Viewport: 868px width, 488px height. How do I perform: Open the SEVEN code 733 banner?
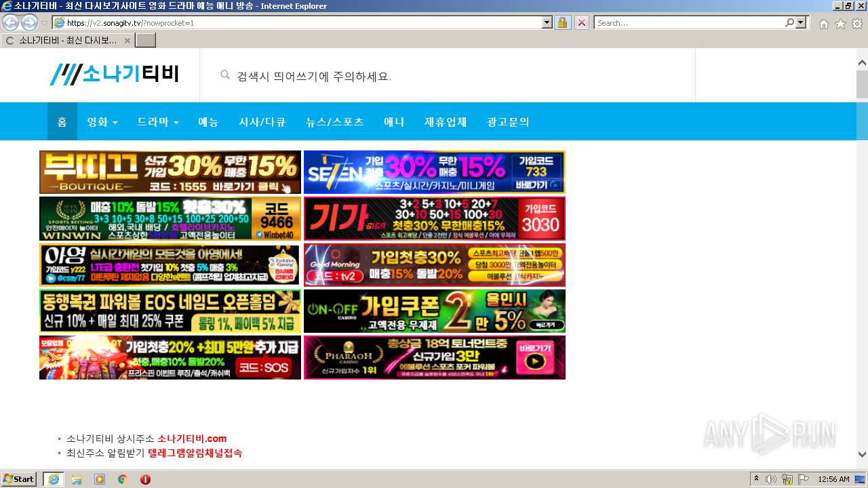[x=435, y=172]
